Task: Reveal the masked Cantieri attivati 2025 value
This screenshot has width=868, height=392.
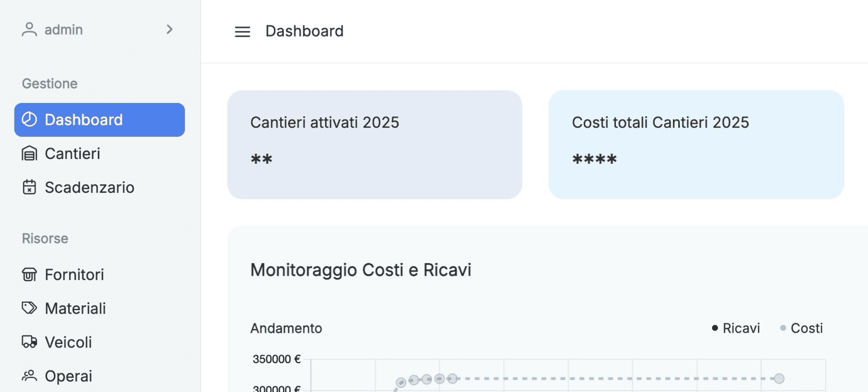Action: 261,159
